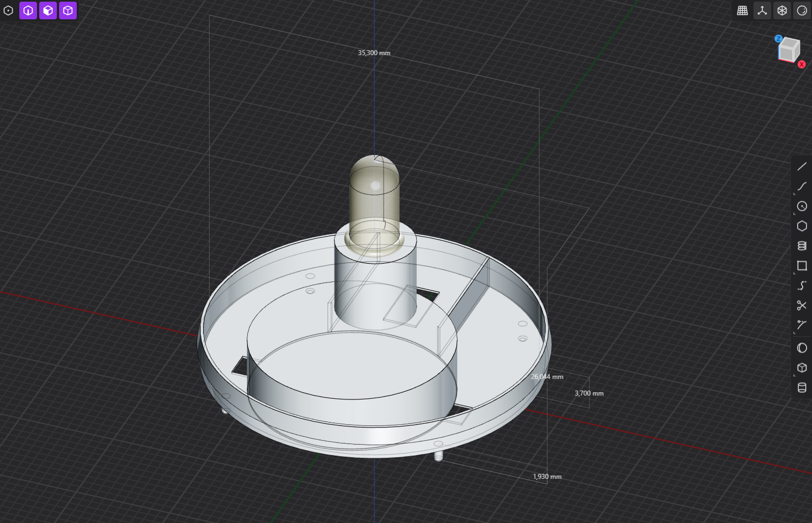
Task: Toggle x-ray wireframe view mode
Action: [x=782, y=10]
